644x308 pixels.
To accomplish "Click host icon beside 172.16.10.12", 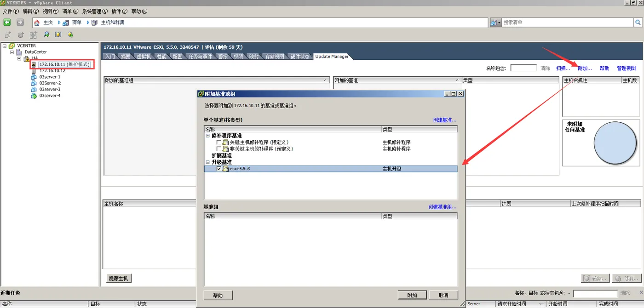I will [34, 71].
